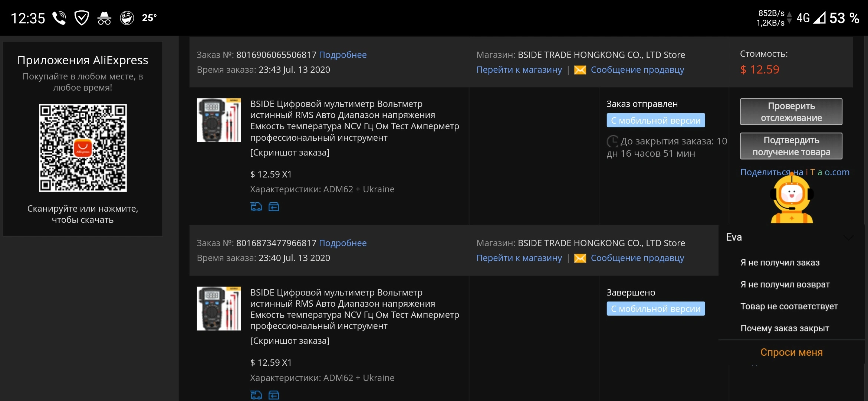Open Подробнее for order 8016873477966817

tap(343, 243)
